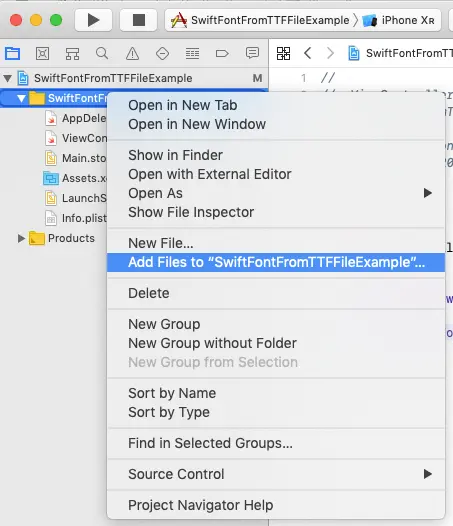Click the Run (play) button
453x526 pixels.
[x=93, y=20]
